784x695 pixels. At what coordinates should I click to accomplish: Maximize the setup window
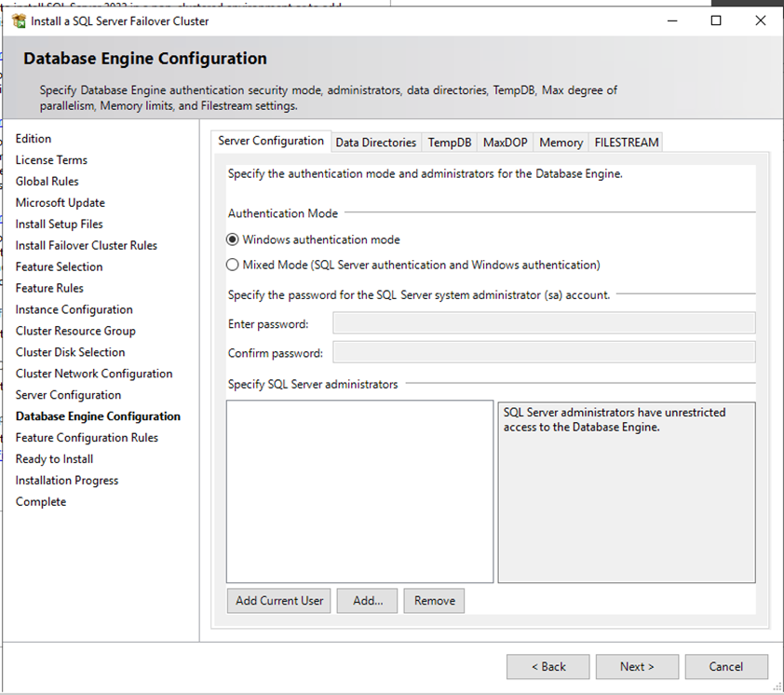click(x=716, y=20)
